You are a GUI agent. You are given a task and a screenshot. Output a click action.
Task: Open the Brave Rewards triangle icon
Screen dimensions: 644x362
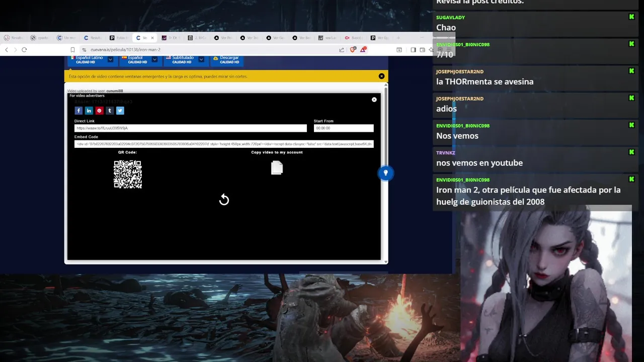tap(363, 49)
